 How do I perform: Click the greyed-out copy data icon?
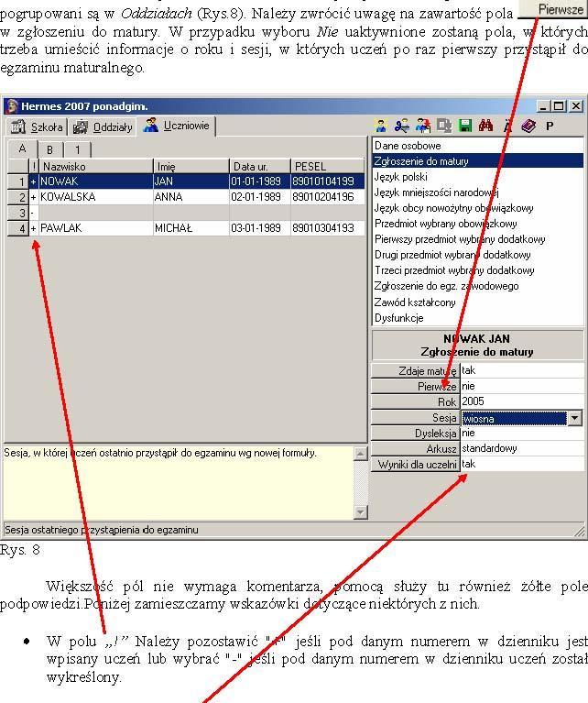click(x=444, y=126)
